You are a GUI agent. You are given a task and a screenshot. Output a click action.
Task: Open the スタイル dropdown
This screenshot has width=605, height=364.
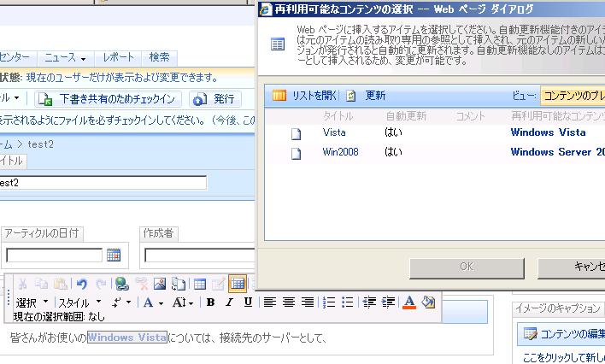coord(79,302)
